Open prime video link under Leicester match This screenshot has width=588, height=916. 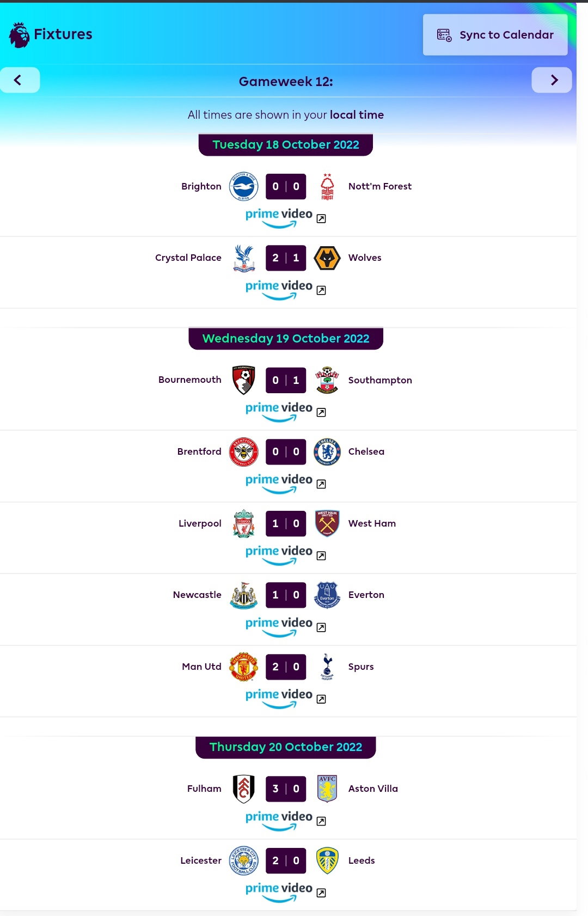(x=279, y=891)
